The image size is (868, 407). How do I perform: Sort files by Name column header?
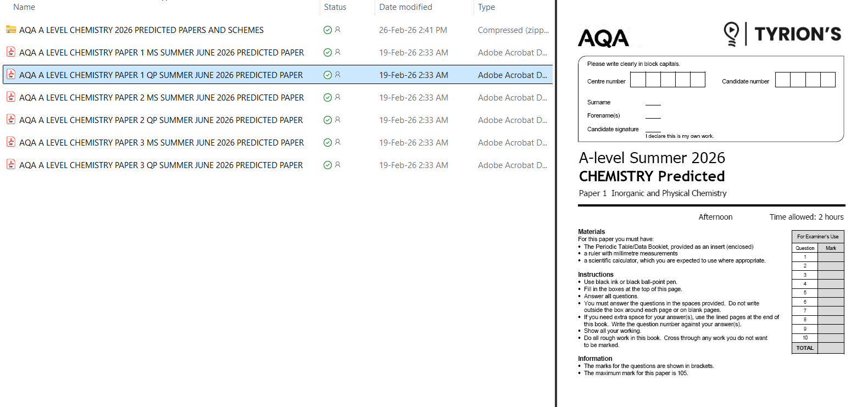[24, 7]
